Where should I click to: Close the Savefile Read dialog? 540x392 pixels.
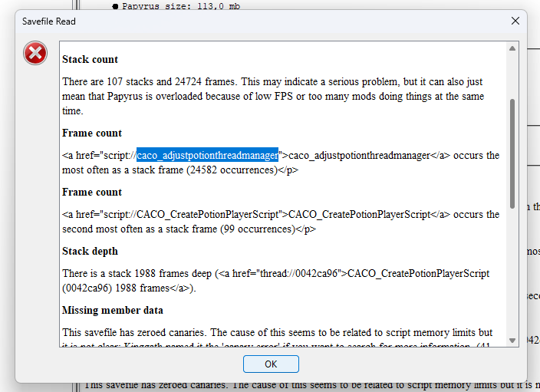[515, 21]
